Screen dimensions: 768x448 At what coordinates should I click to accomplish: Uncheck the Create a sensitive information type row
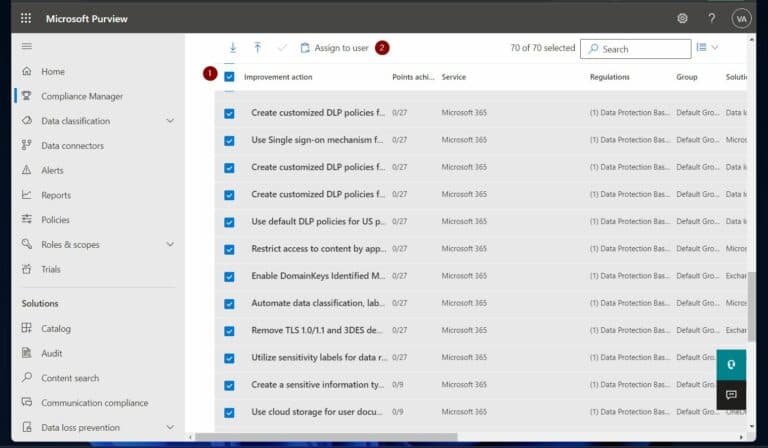(x=229, y=386)
